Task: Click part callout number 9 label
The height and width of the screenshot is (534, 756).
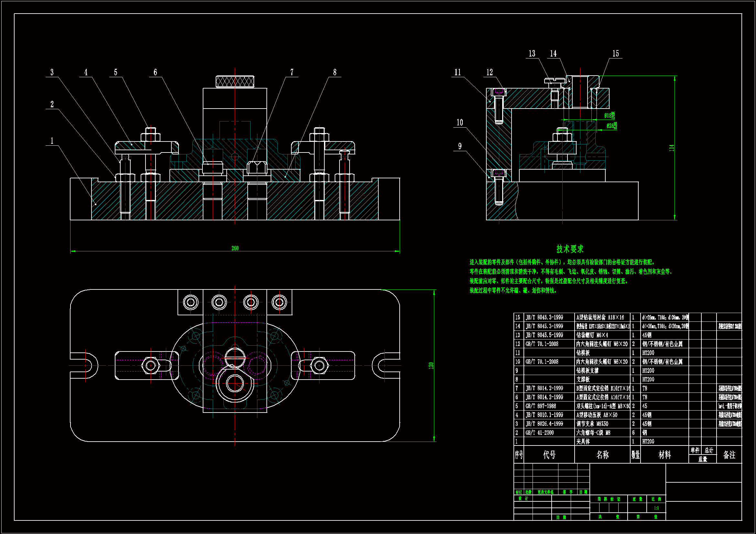Action: [460, 146]
